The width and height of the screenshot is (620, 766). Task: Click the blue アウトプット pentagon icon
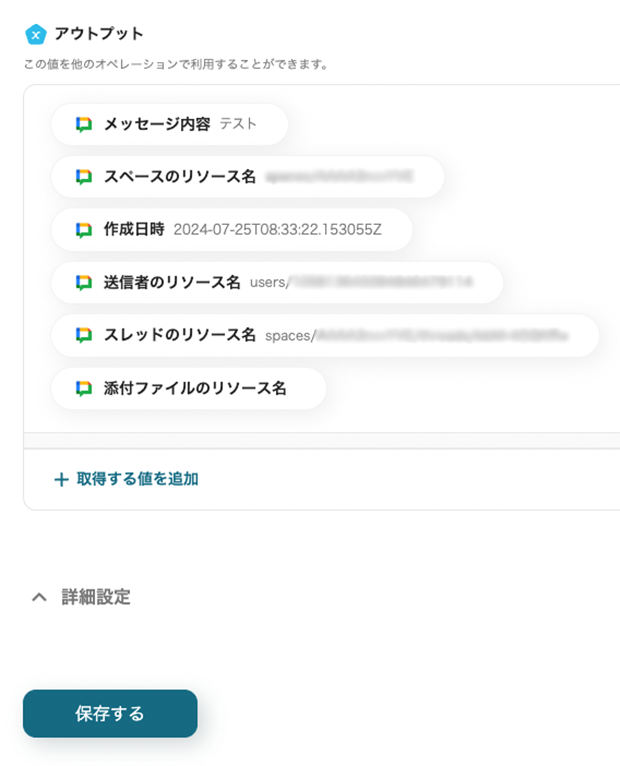click(36, 34)
